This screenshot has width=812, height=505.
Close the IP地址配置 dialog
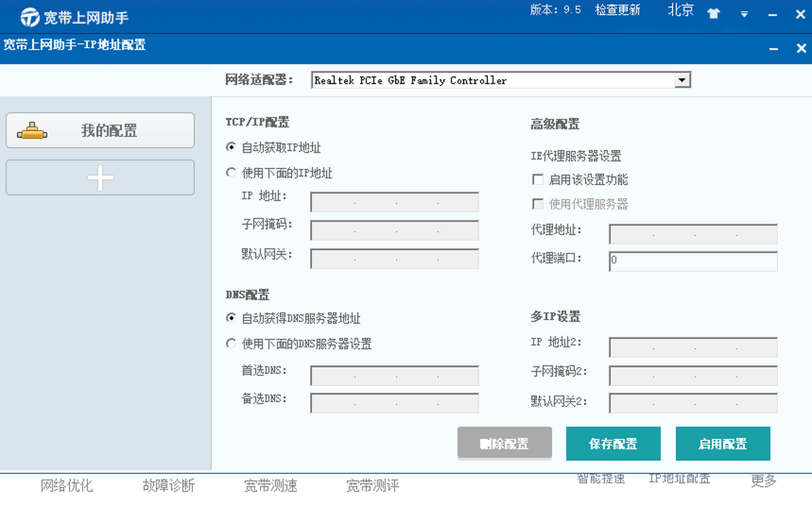(801, 49)
